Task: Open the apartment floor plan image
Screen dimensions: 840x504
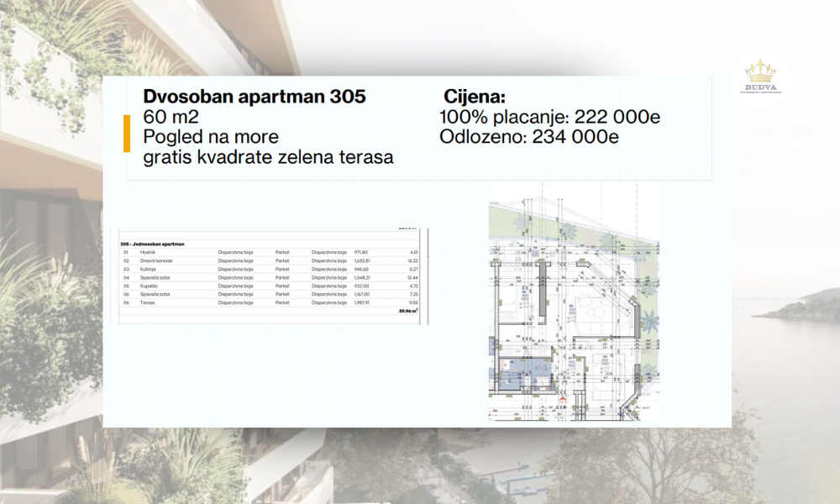Action: (x=573, y=311)
